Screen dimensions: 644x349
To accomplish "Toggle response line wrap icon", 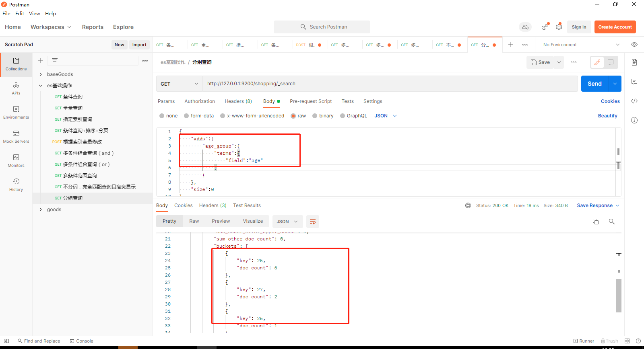I will (x=313, y=222).
